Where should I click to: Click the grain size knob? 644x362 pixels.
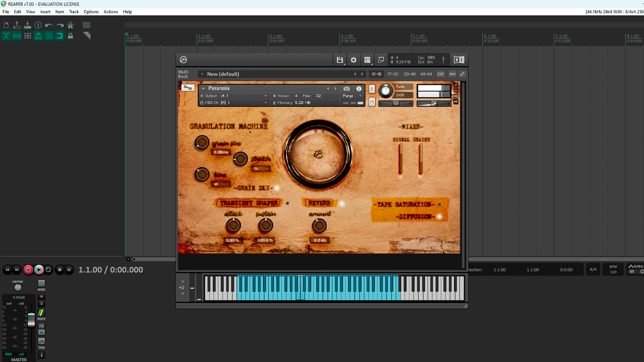[x=202, y=142]
